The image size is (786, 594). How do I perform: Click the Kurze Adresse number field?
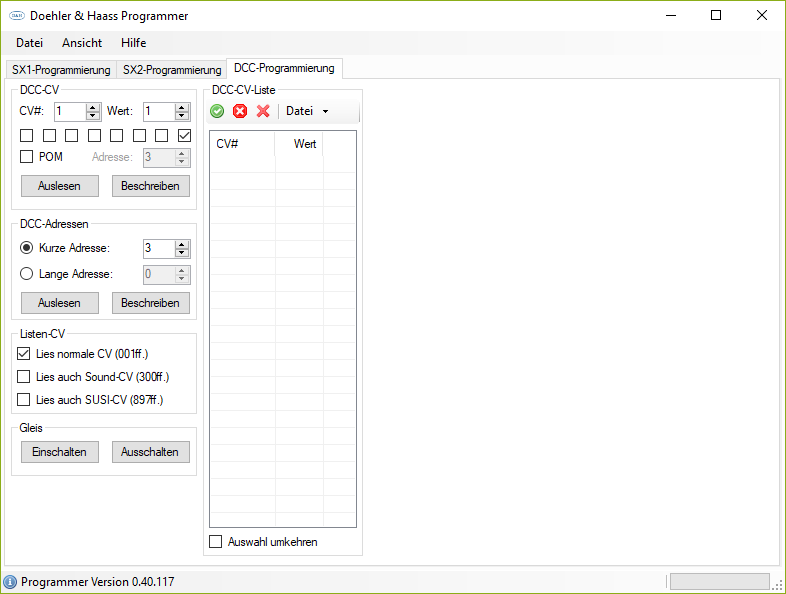159,248
